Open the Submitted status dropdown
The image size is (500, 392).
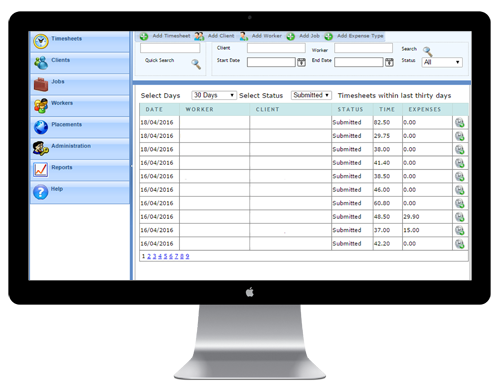click(x=311, y=95)
